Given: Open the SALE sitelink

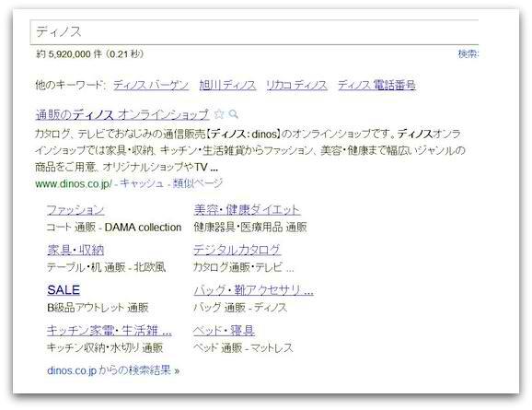Looking at the screenshot, I should [64, 290].
